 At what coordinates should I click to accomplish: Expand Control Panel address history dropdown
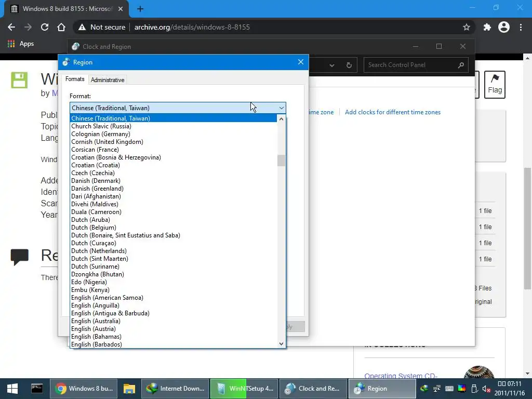[332, 65]
